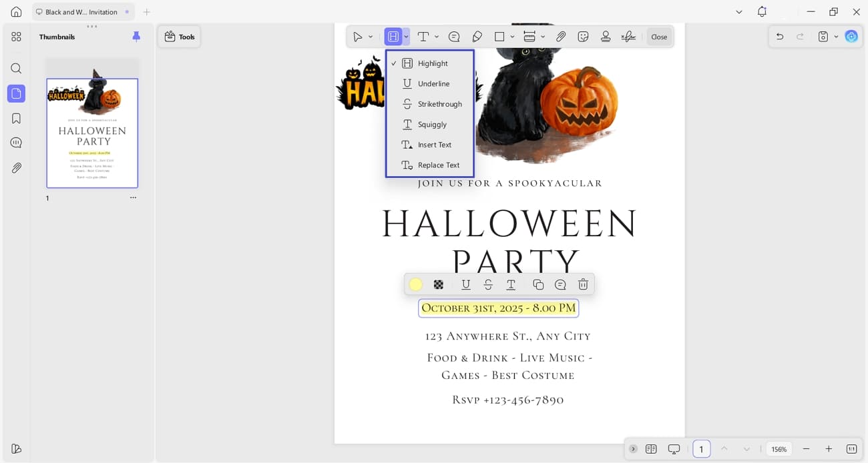Select the attach file paperclip tool
Image resolution: width=868 pixels, height=463 pixels.
[x=561, y=37]
